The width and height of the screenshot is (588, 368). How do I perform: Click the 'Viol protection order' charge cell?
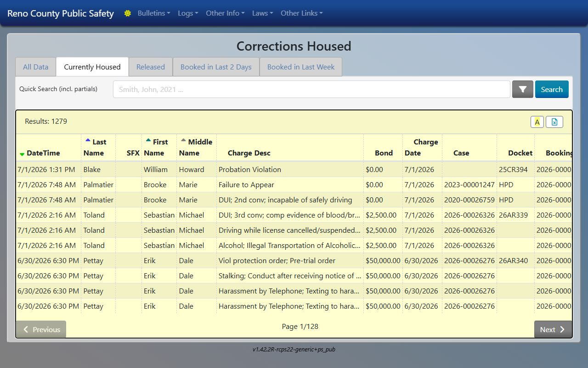pos(290,260)
